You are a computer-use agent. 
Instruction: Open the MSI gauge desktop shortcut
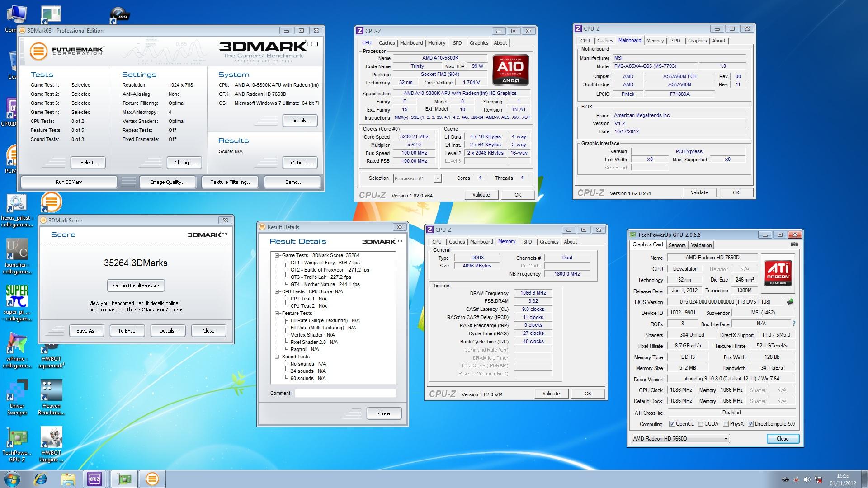[119, 15]
